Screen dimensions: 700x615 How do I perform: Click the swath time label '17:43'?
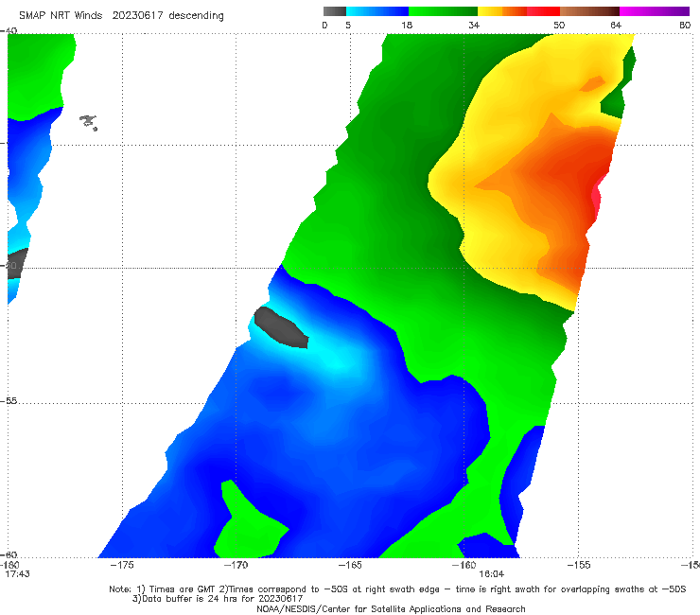17,574
